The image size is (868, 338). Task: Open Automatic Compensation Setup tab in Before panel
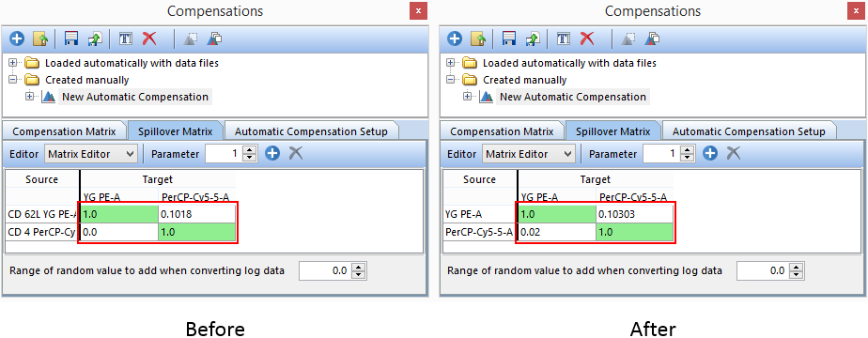pyautogui.click(x=311, y=131)
